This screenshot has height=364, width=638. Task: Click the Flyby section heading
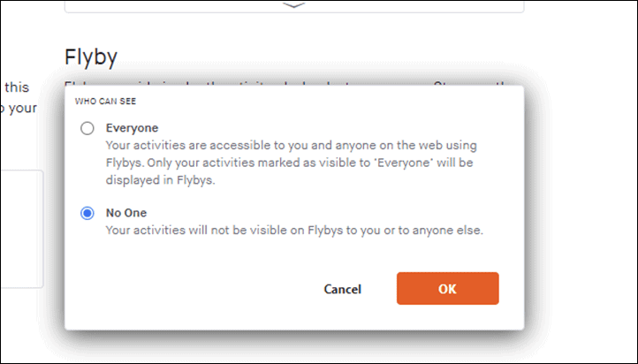pyautogui.click(x=91, y=57)
